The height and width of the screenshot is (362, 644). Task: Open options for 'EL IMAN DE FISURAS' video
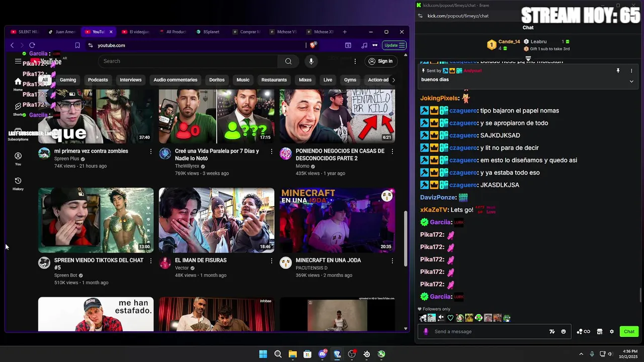point(272,261)
